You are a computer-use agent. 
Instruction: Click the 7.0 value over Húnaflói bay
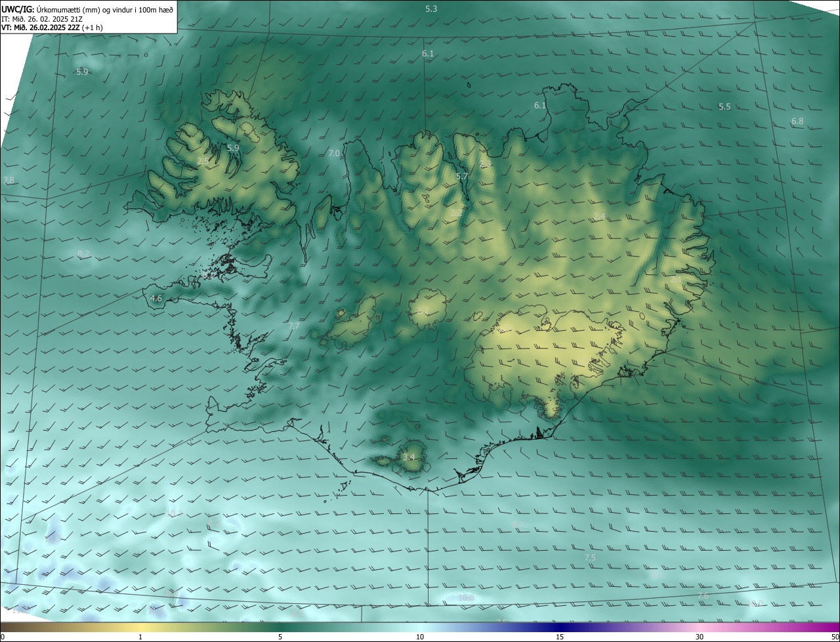(334, 153)
